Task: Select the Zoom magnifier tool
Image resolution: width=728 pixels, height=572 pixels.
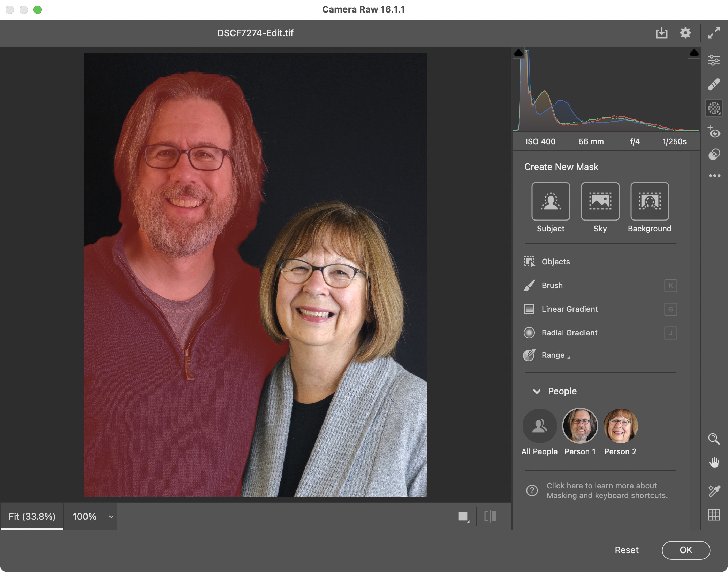Action: [714, 439]
